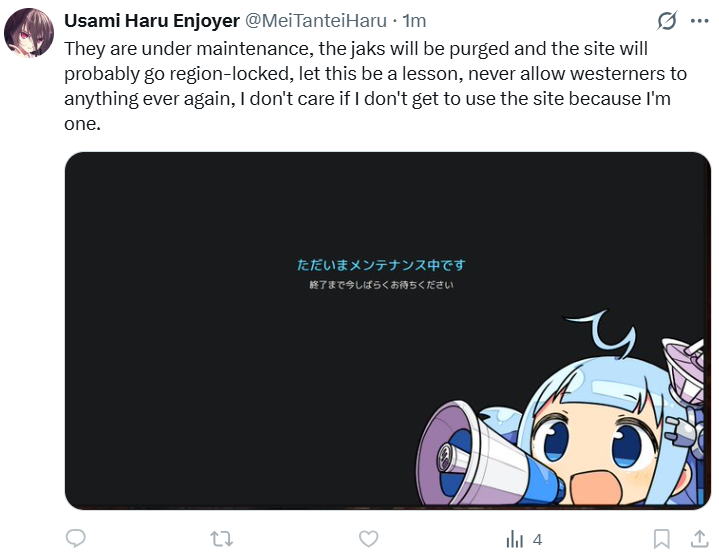Click the small gray Japanese subtext in image

point(381,286)
